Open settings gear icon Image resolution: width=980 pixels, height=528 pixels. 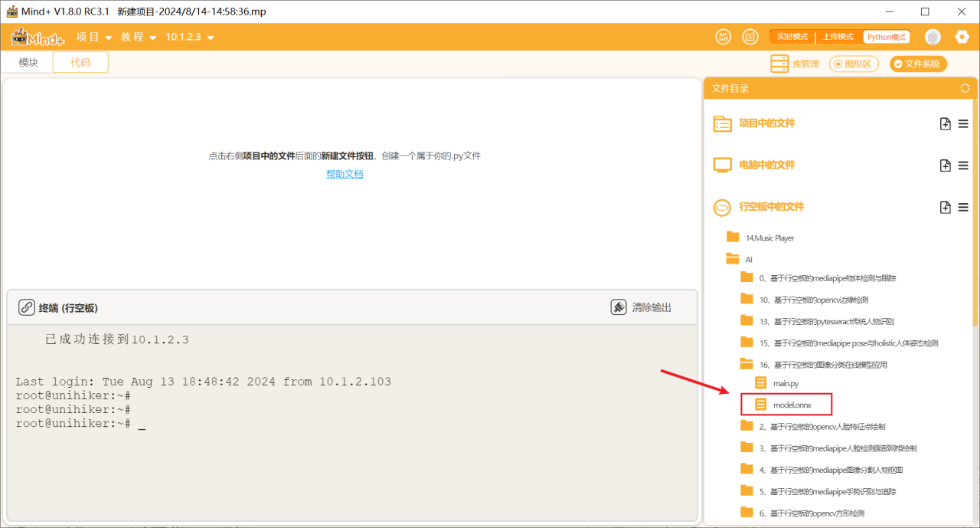[962, 37]
